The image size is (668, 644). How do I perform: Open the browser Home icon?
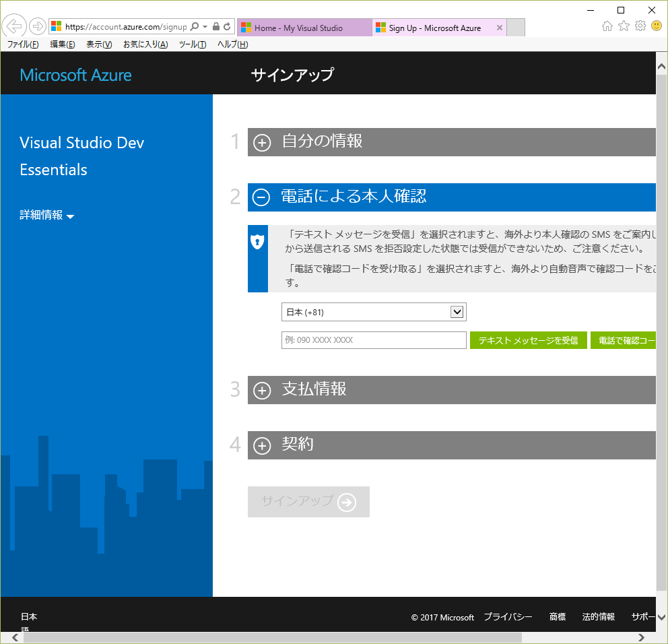(607, 26)
